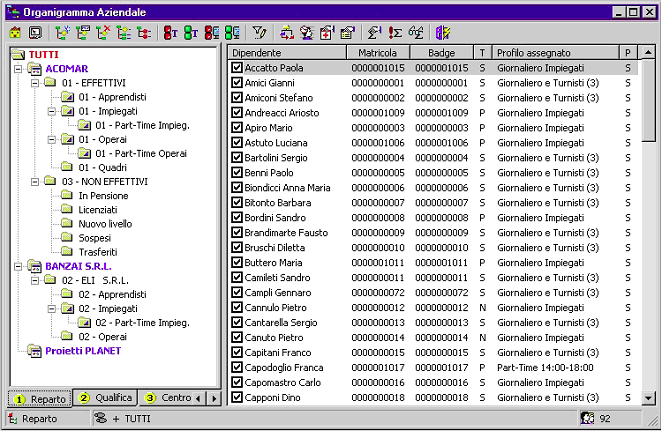Click the name Cantarella Sergio in the list
Viewport: 661px width, 431px height.
coord(281,323)
